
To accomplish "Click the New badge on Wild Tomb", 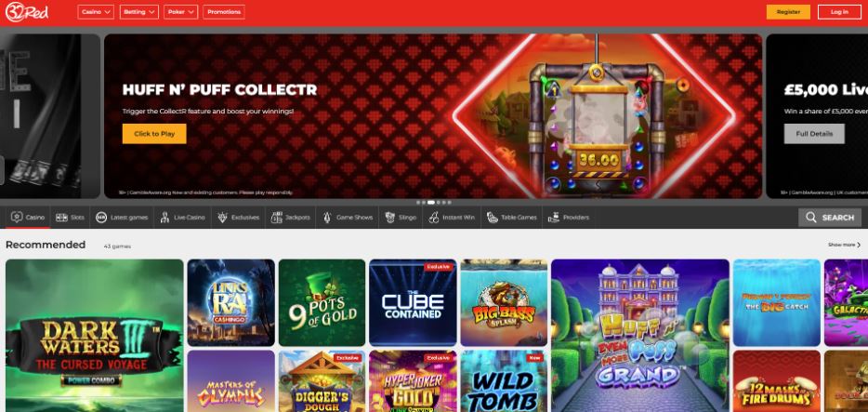I will 534,358.
